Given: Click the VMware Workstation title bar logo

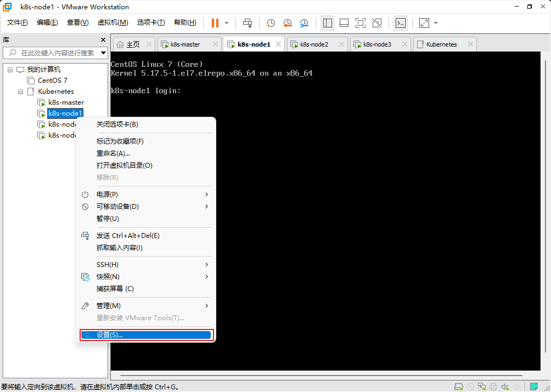Looking at the screenshot, I should pos(7,7).
